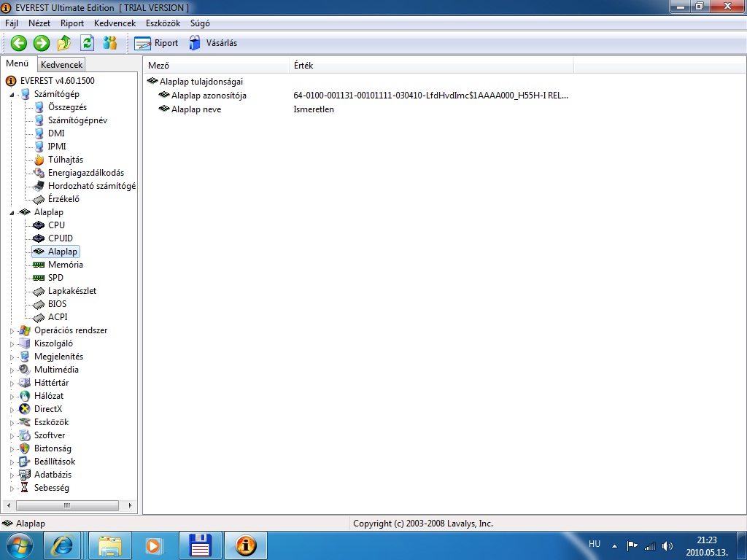
Task: Select the Alaplap azonosítója row
Action: pos(209,96)
